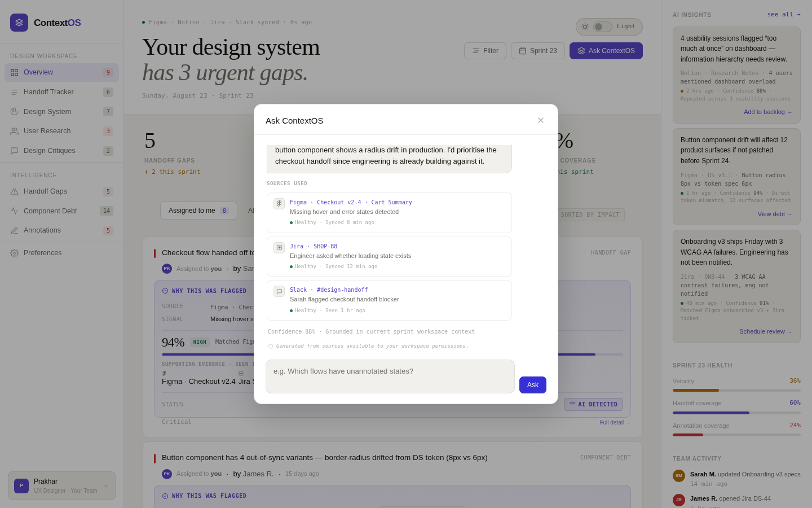Screen dimensions: 812x508
Task: Click the Preferences gear icon
Action: pos(14,253)
